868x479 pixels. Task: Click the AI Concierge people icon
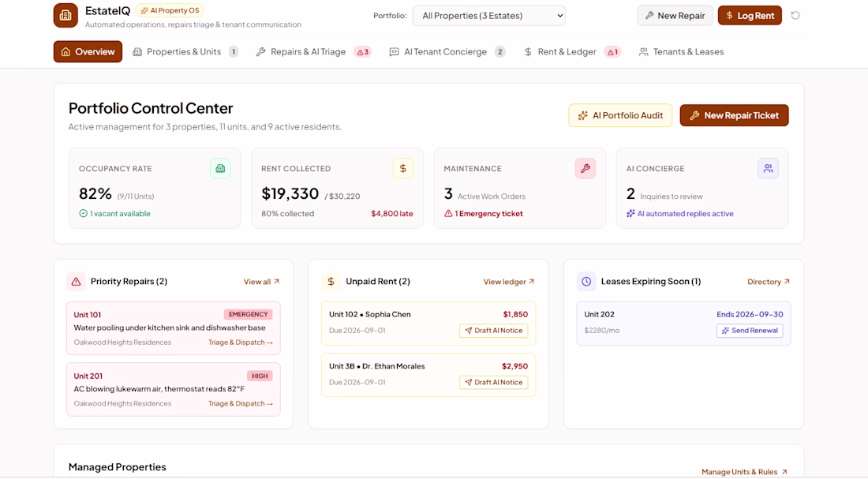point(768,168)
